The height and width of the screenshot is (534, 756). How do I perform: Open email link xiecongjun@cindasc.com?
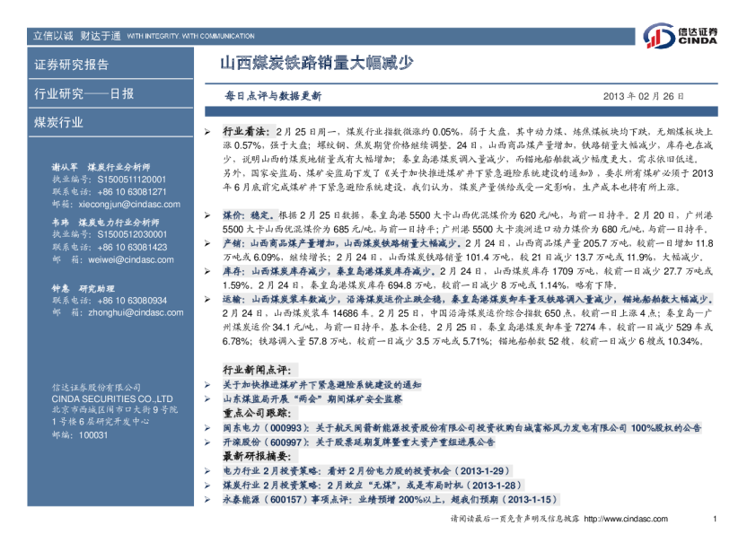tap(119, 205)
